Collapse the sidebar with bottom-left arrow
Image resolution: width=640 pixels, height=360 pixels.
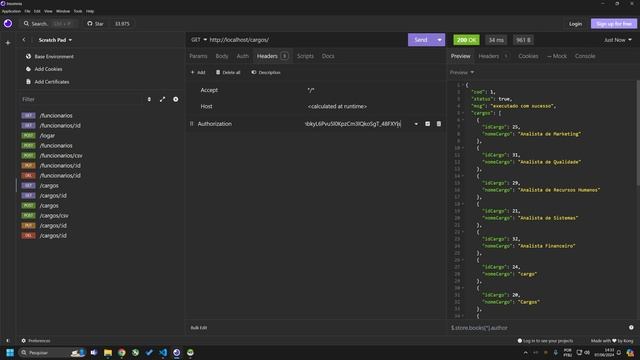coord(7,340)
